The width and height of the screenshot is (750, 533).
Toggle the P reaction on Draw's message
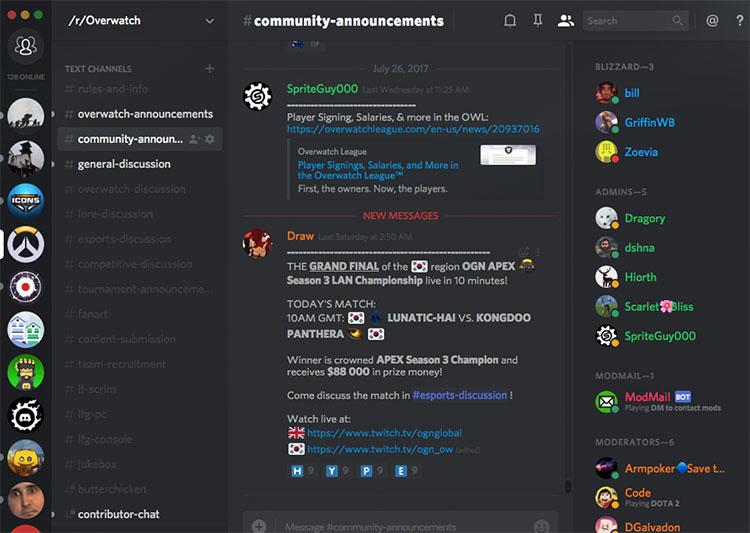click(372, 471)
